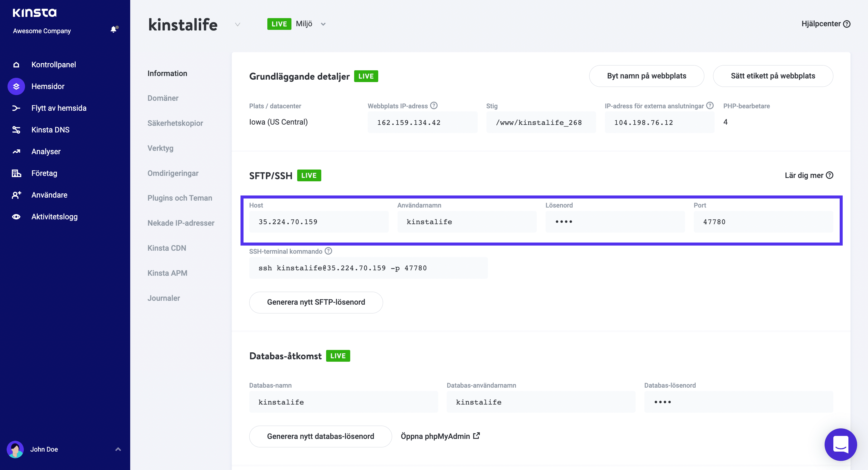Viewport: 868px width, 470px height.
Task: Click the Kontrollpanel home icon
Action: pos(16,64)
